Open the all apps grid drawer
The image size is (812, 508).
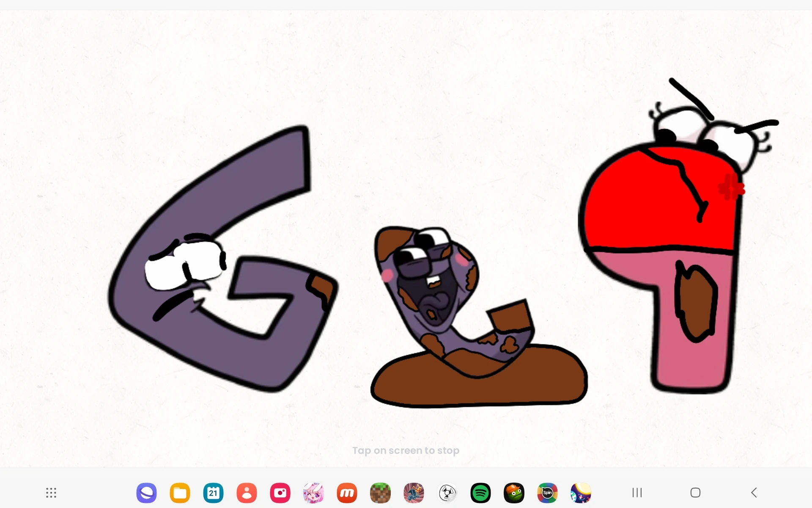pyautogui.click(x=51, y=493)
